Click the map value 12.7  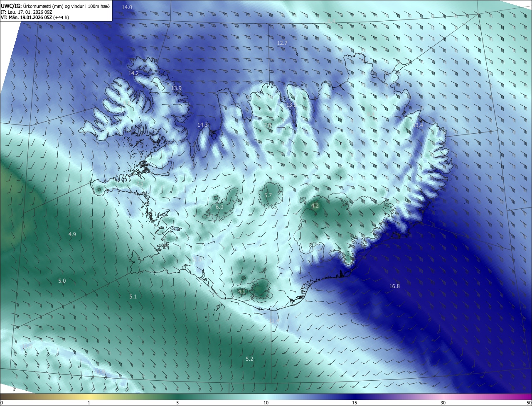(x=282, y=43)
